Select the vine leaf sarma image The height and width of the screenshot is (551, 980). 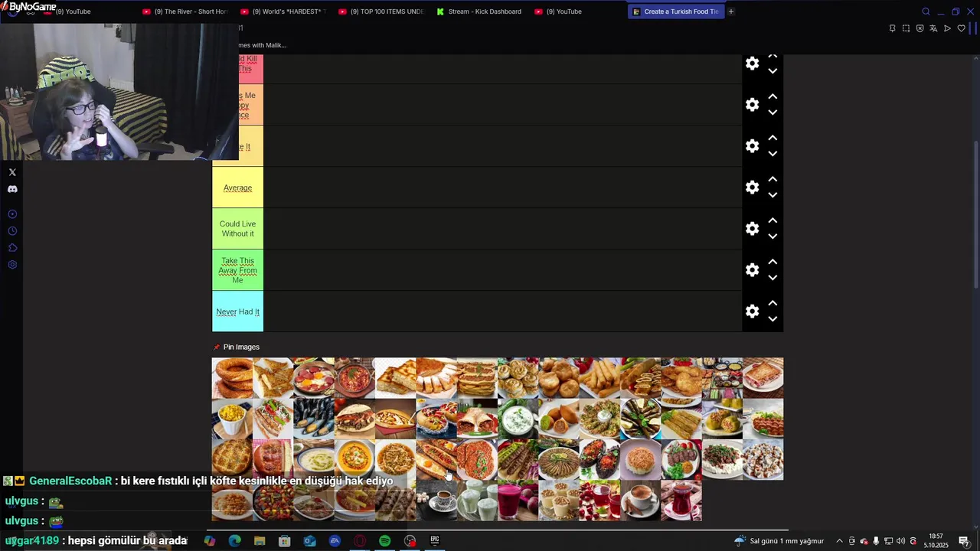[x=640, y=419]
